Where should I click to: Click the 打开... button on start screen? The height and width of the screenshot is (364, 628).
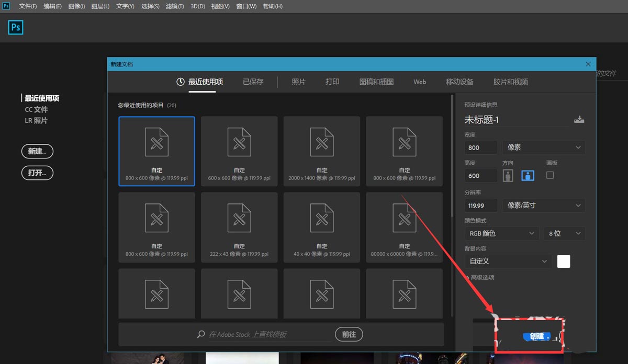click(x=37, y=173)
